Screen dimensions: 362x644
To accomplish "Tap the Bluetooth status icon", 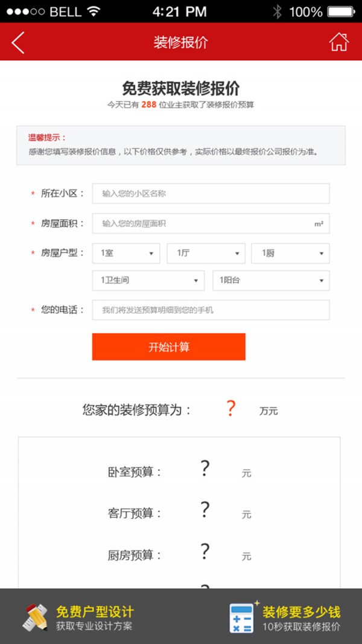I will pos(278,11).
